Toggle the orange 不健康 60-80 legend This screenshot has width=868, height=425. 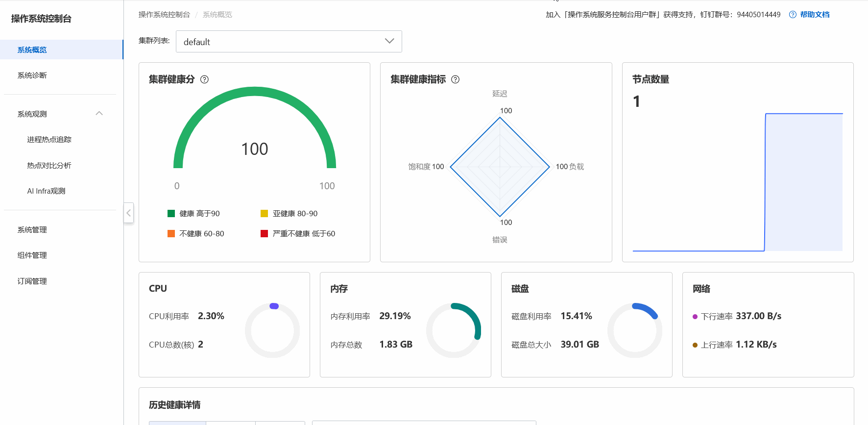pyautogui.click(x=196, y=233)
